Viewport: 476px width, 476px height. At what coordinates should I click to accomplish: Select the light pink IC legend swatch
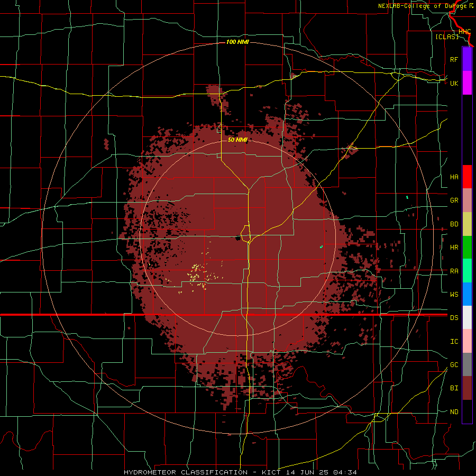467,341
